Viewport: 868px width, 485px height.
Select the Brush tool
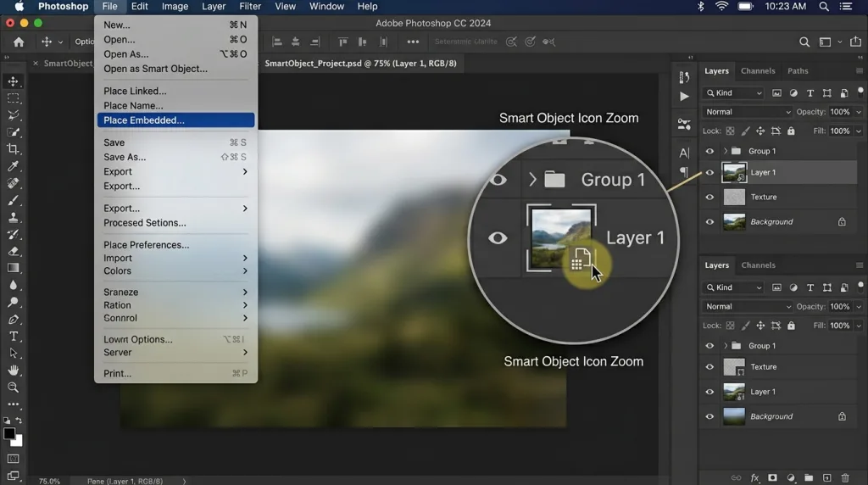[x=14, y=200]
